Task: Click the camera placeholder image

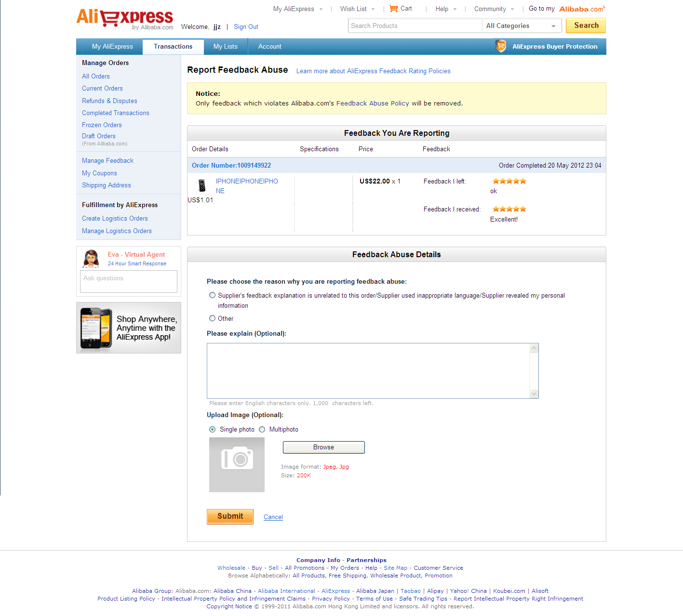Action: [x=237, y=465]
